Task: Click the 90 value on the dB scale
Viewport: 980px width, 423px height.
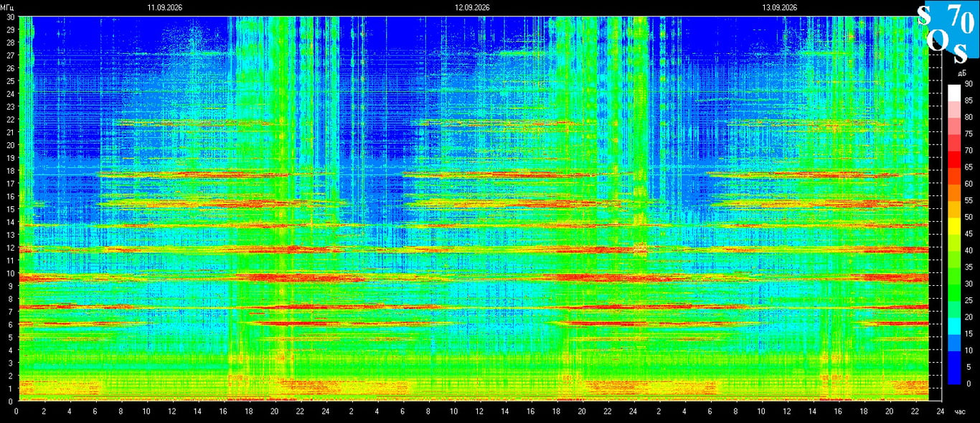Action: pyautogui.click(x=968, y=84)
